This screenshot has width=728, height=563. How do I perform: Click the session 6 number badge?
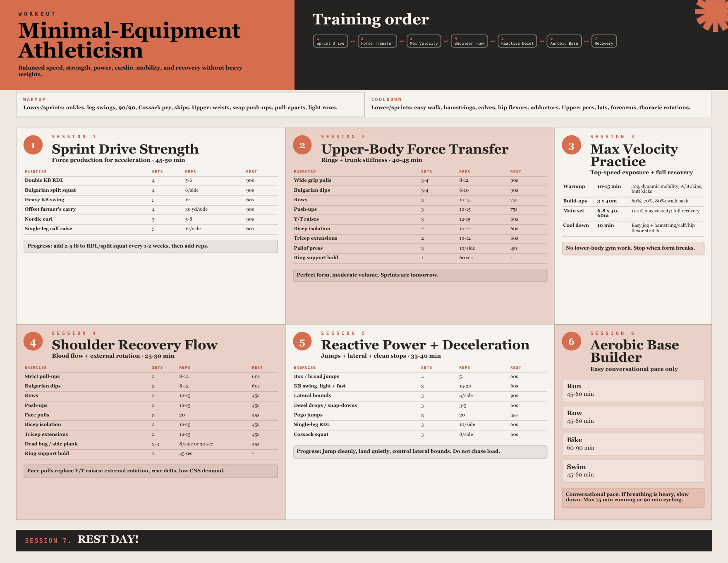(571, 342)
